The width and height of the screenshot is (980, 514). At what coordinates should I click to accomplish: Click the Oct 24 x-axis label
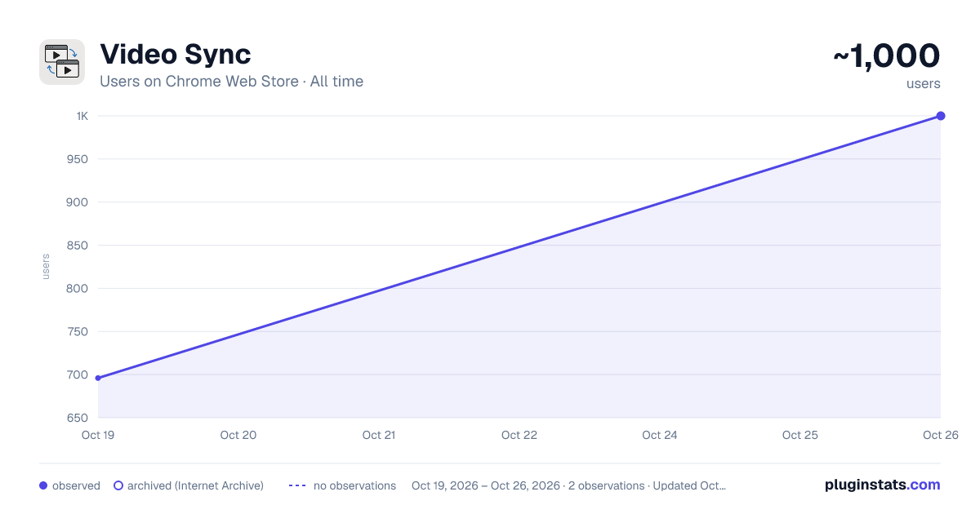click(x=660, y=435)
